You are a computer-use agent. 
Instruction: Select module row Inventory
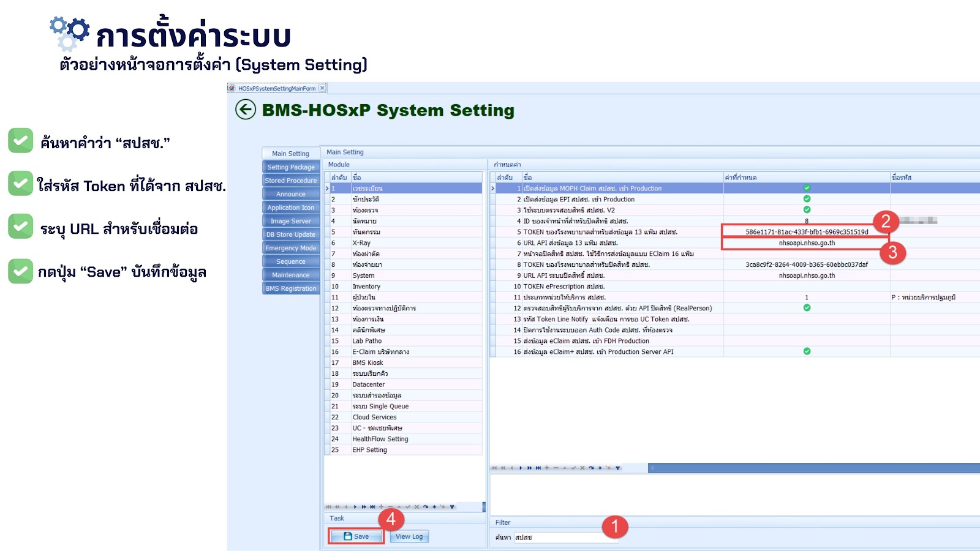[404, 287]
